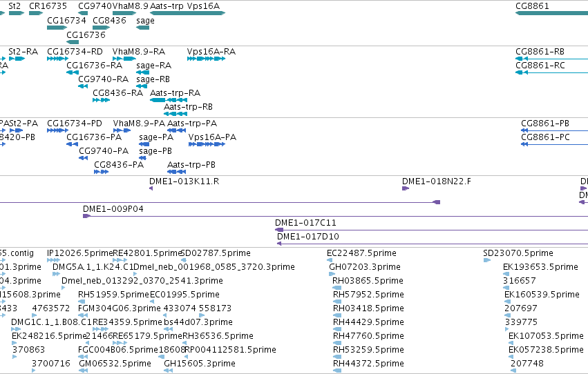Select the sage gene glyph label
The width and height of the screenshot is (588, 374).
point(146,21)
